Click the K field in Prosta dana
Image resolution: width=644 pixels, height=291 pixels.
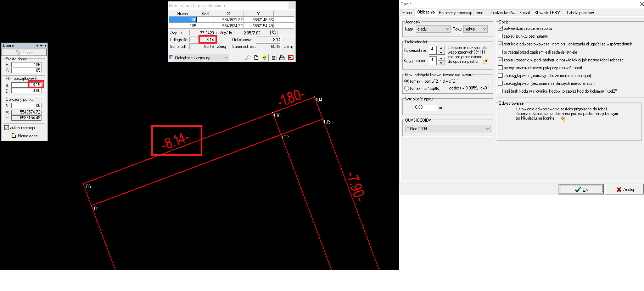point(26,70)
